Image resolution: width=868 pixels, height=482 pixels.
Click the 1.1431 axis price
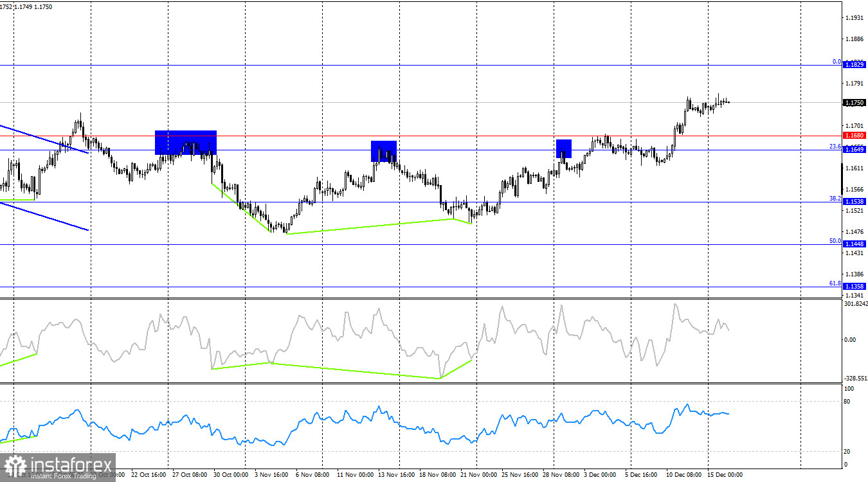[x=854, y=254]
